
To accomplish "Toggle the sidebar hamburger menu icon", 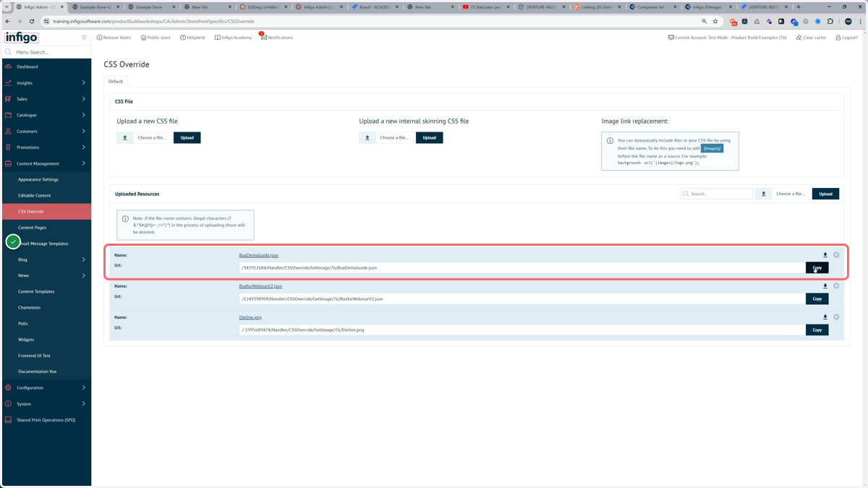I will (x=84, y=38).
